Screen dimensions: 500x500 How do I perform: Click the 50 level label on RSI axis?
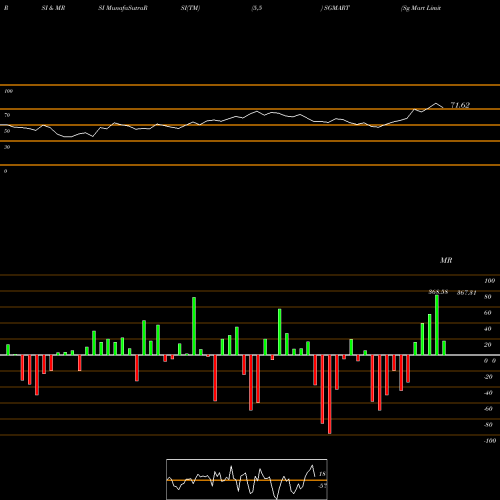pos(7,131)
